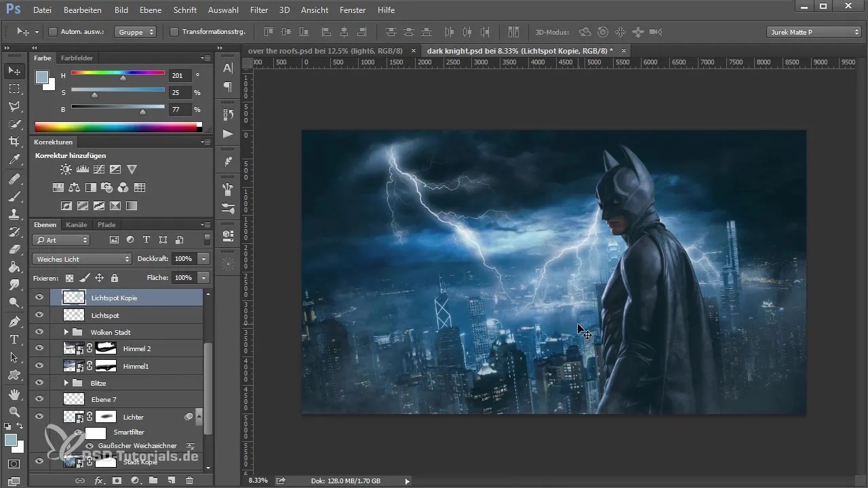The image size is (868, 488).
Task: Toggle lock transparent pixels icon
Action: click(x=69, y=278)
